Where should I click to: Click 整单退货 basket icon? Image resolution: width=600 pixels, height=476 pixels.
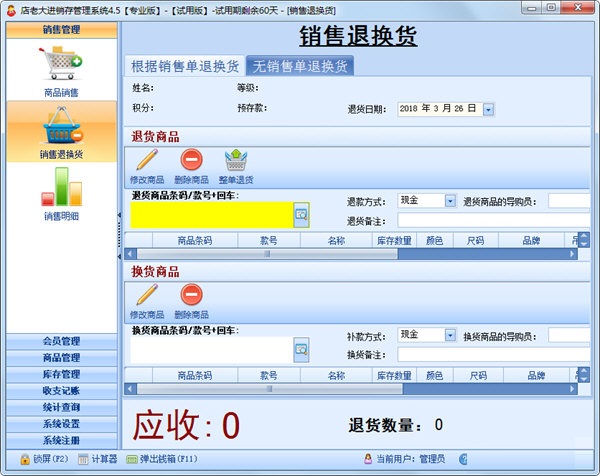click(x=236, y=160)
